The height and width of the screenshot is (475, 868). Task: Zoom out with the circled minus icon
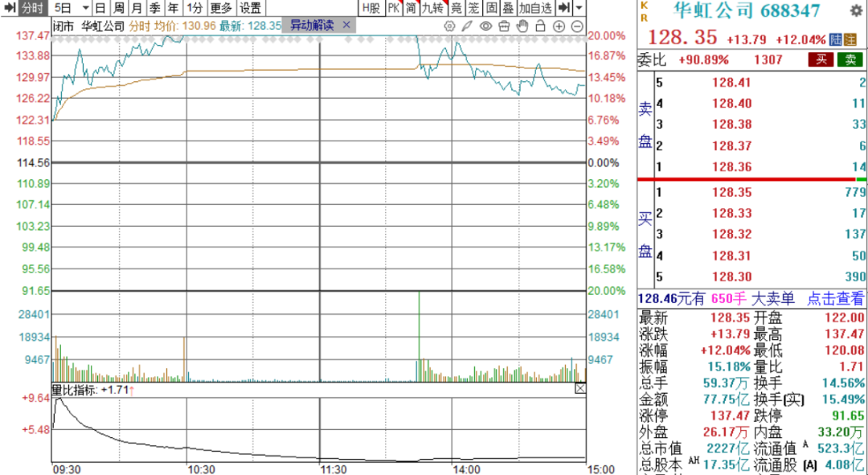[577, 26]
